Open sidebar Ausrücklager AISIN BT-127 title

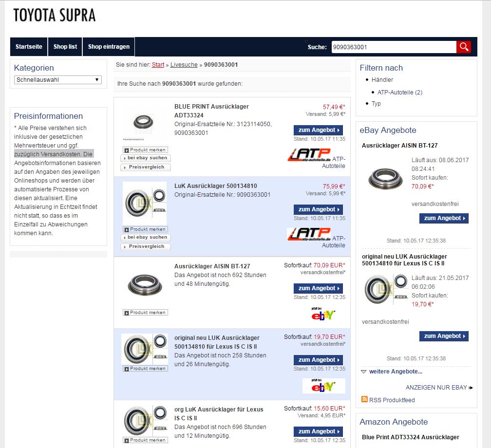tap(399, 146)
